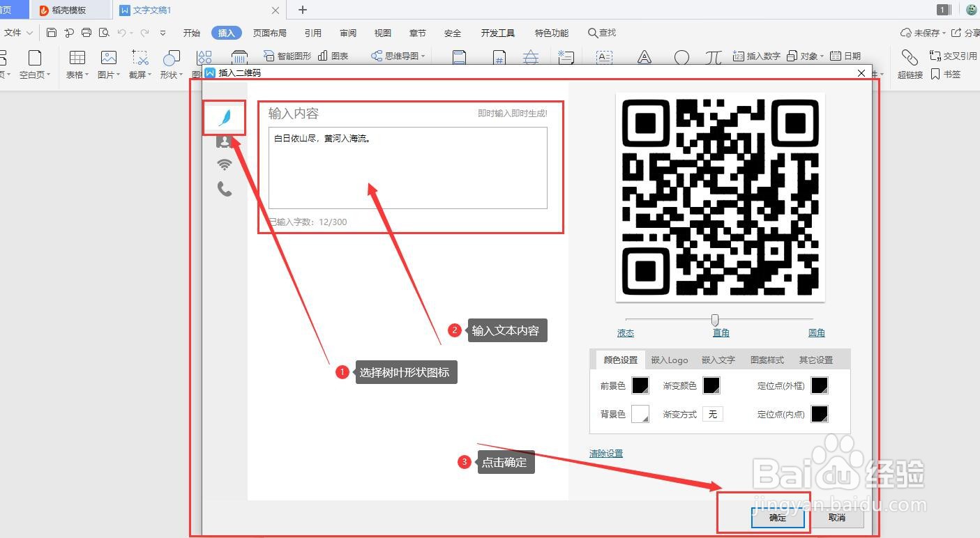Click the Print icon in quick toolbar
This screenshot has height=538, width=980.
(x=86, y=33)
